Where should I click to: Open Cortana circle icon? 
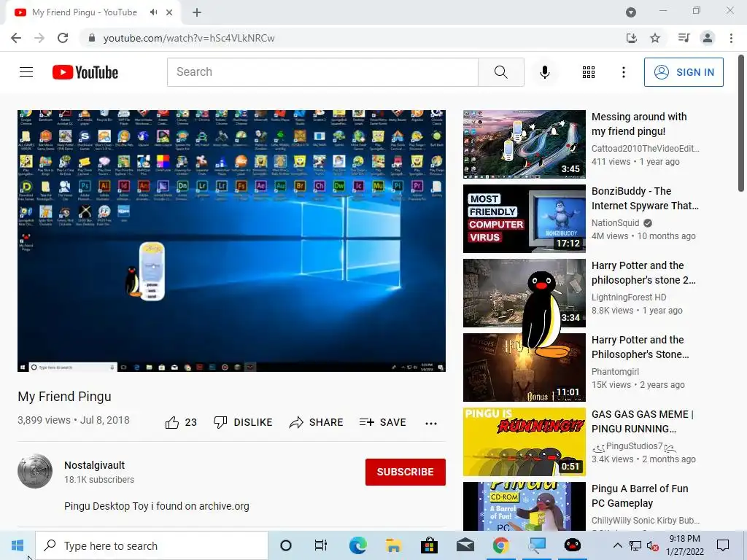pos(286,545)
